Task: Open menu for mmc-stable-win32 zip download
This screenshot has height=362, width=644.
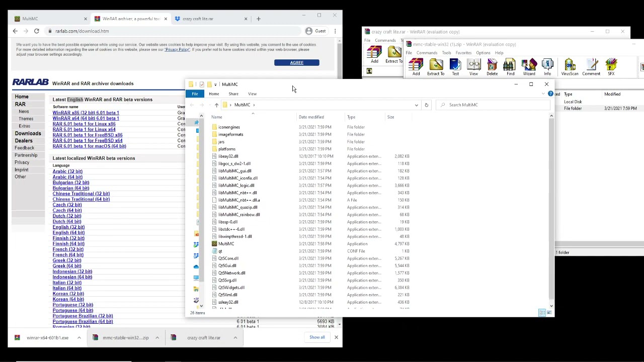Action: click(157, 338)
